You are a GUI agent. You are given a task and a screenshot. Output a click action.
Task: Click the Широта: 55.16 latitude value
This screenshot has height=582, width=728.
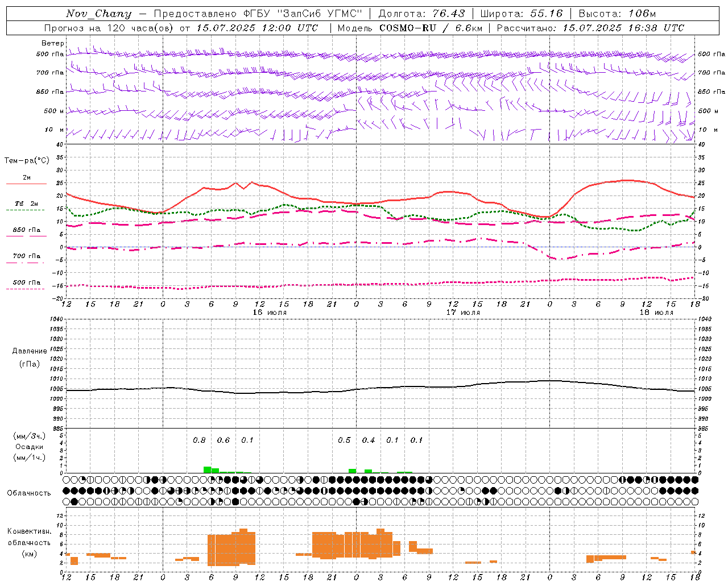pos(521,14)
